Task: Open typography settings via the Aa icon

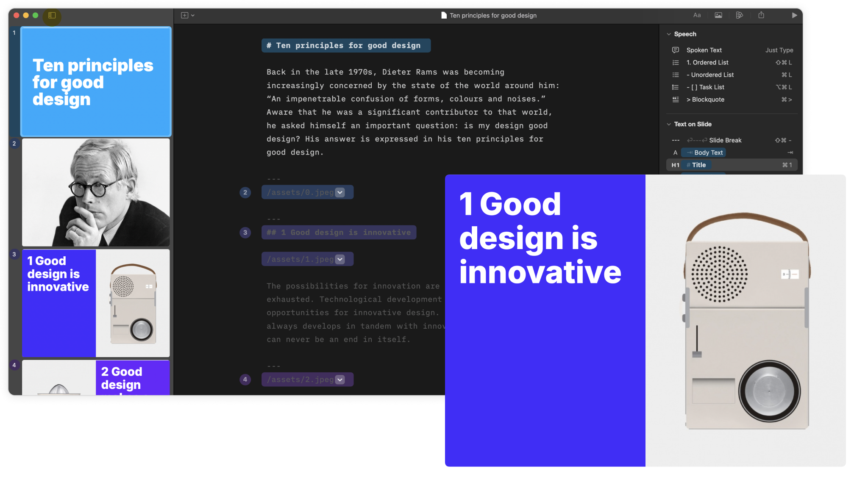Action: (x=697, y=15)
